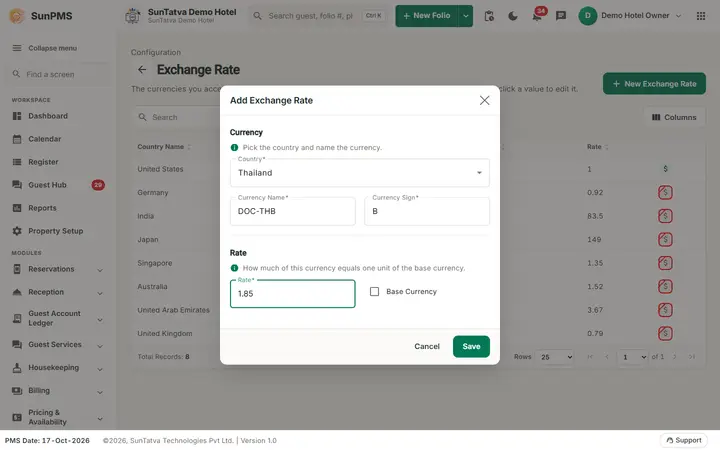Open the apps grid icon
This screenshot has height=450, width=720.
[701, 16]
